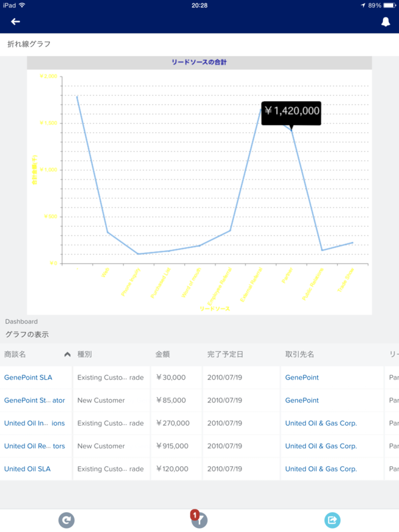399x532 pixels.
Task: Open United Oil In... ions opportunity
Action: click(35, 423)
